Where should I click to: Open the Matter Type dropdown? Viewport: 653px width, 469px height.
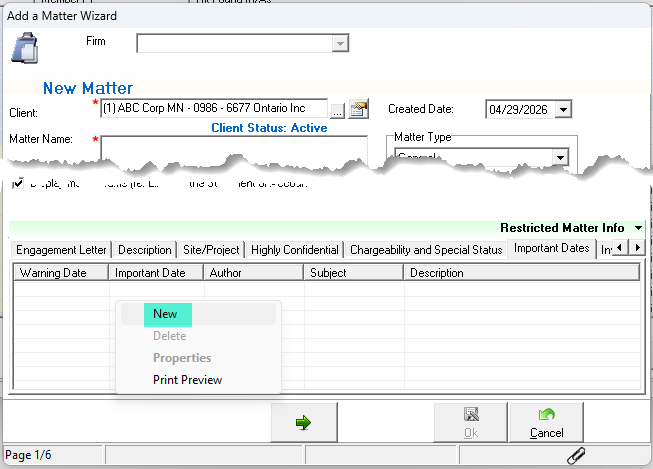tap(560, 157)
